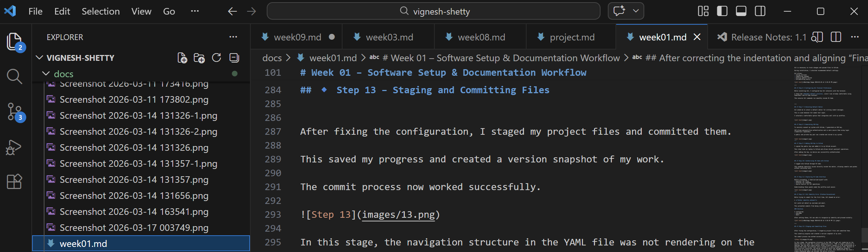Viewport: 868px width, 252px height.
Task: Toggle the Secondary Side Bar visibility
Action: pos(760,11)
